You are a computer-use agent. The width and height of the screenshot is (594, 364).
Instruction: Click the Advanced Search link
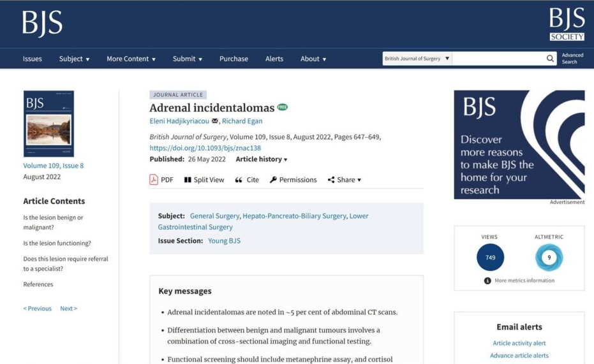point(572,59)
